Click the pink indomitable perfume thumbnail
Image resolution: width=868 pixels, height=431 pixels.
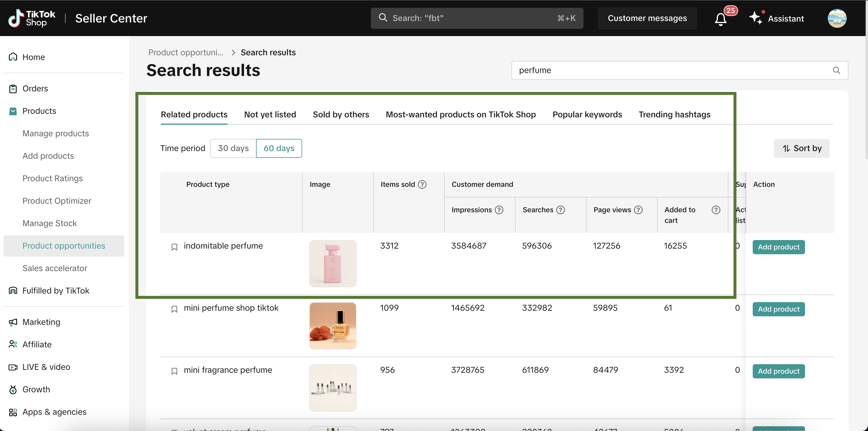coord(333,263)
